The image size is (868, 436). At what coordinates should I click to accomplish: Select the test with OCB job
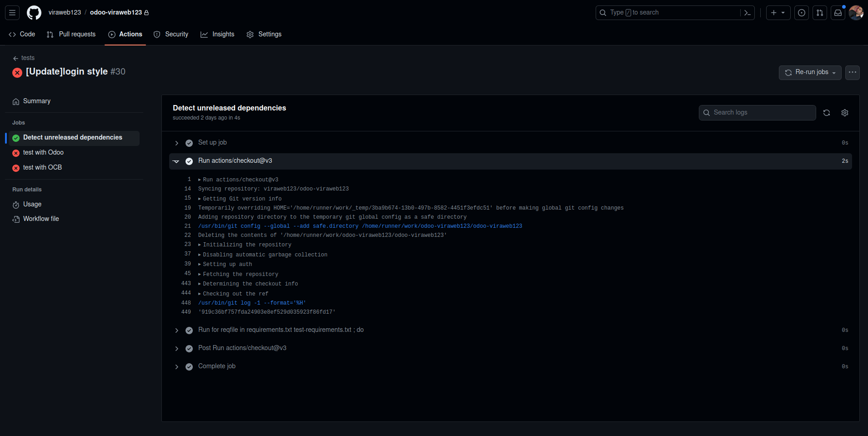click(74, 167)
